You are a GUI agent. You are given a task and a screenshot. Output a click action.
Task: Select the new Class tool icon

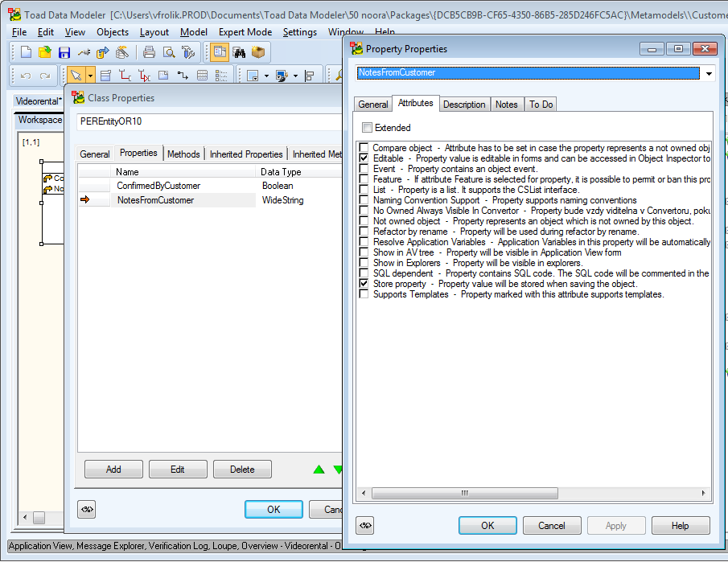(x=106, y=76)
